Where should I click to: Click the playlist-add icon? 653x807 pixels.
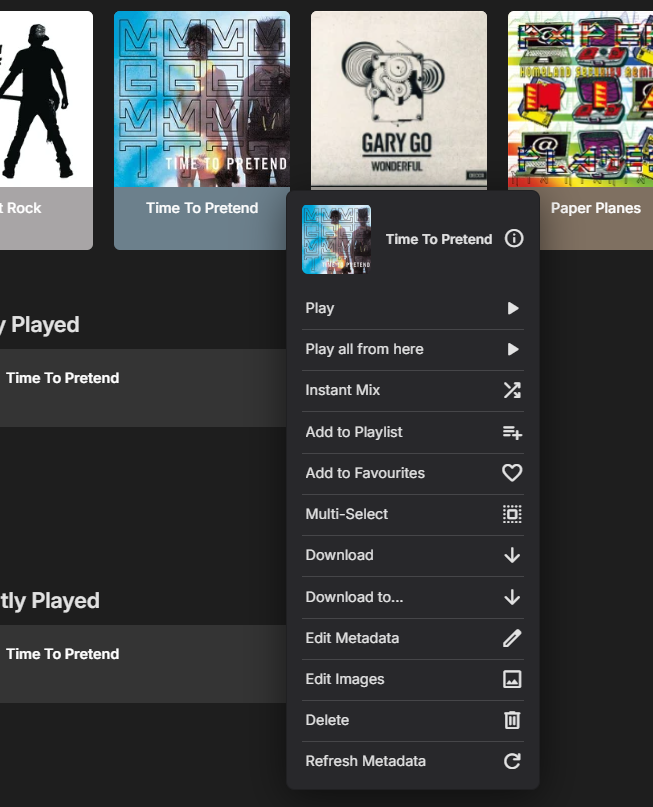tap(512, 432)
